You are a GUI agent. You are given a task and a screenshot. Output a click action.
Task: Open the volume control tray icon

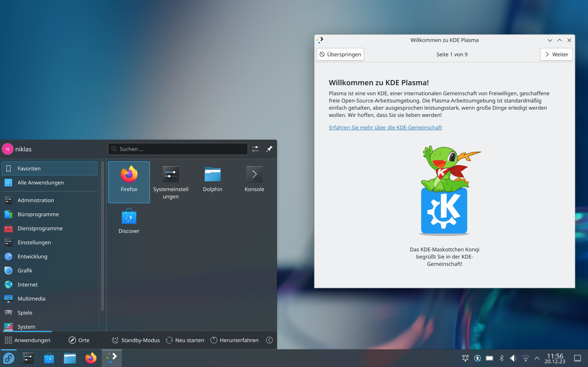(513, 358)
